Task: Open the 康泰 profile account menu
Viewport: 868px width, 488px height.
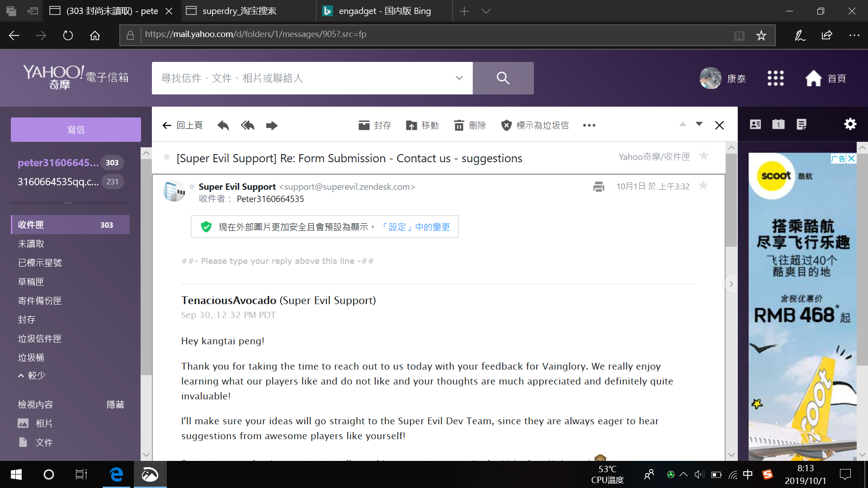Action: 722,78
